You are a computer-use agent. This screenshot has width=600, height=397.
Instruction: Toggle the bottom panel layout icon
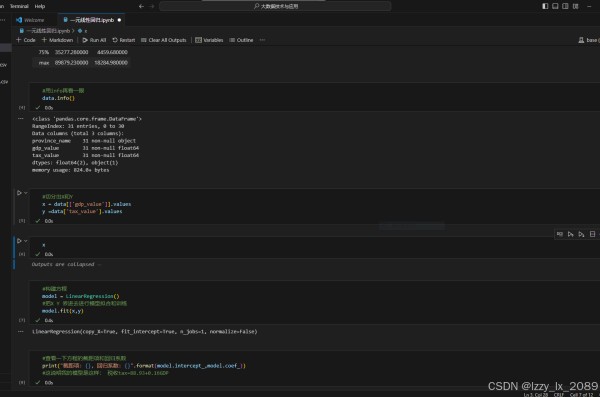[x=555, y=6]
